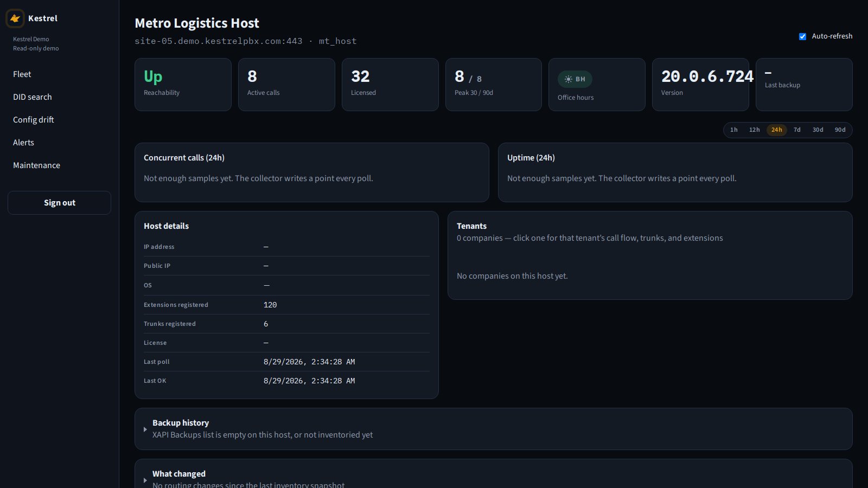868x488 pixels.
Task: Click the Extensions registered value 120
Action: click(x=270, y=305)
